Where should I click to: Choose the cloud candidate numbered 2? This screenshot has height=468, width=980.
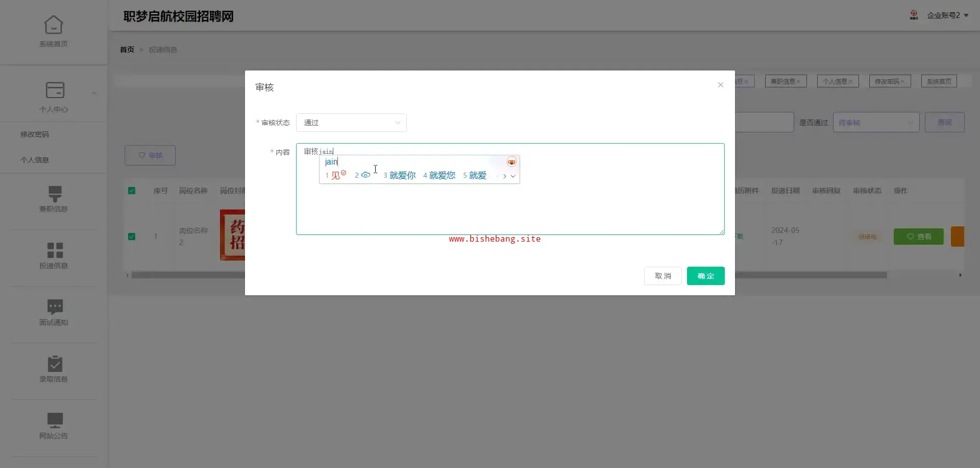click(x=362, y=175)
